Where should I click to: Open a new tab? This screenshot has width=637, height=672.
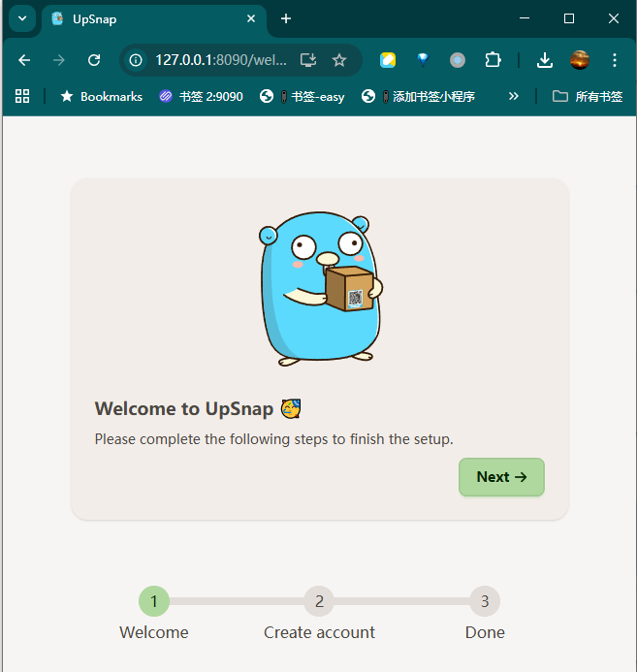coord(285,18)
